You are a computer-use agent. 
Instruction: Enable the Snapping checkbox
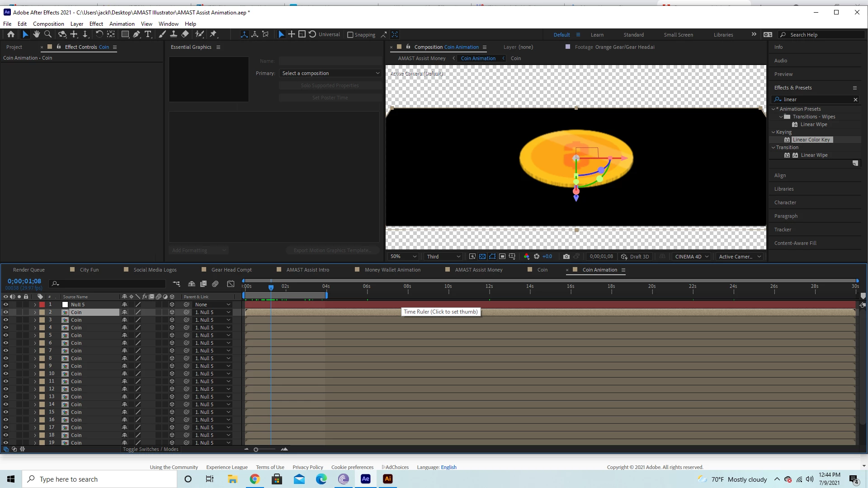click(350, 35)
